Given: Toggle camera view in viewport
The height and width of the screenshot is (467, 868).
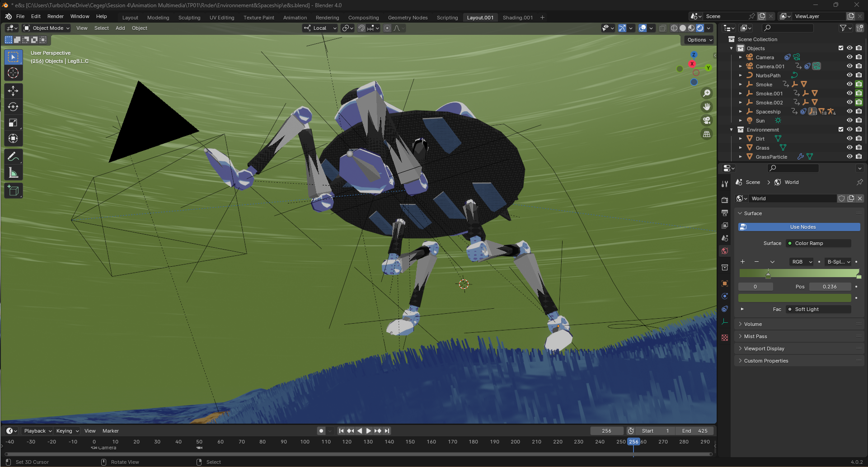Looking at the screenshot, I should [x=706, y=120].
